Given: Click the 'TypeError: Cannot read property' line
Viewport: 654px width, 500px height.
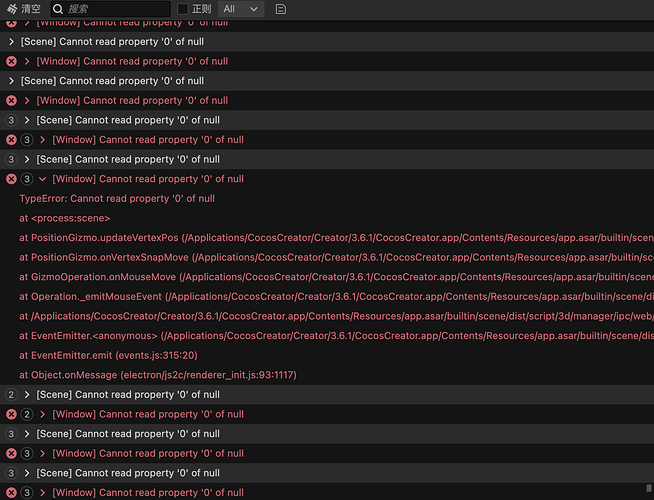Looking at the screenshot, I should pyautogui.click(x=117, y=198).
